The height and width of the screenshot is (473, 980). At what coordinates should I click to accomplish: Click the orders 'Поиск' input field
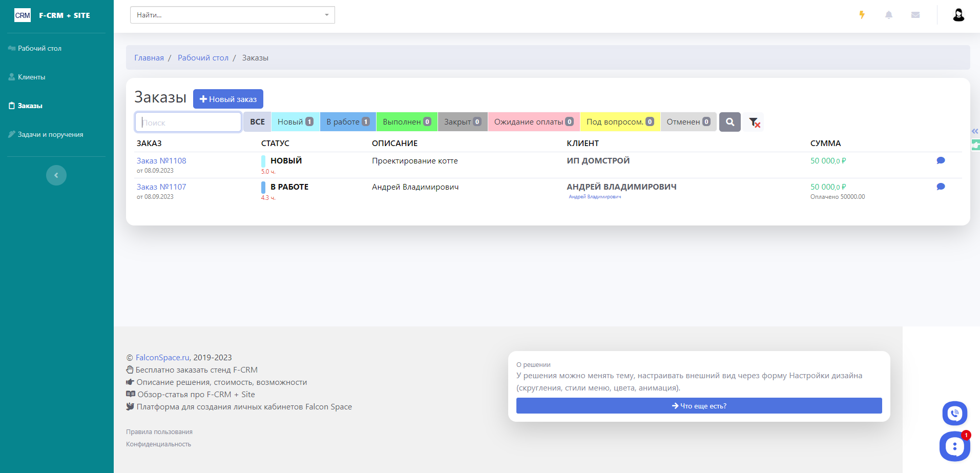click(188, 122)
